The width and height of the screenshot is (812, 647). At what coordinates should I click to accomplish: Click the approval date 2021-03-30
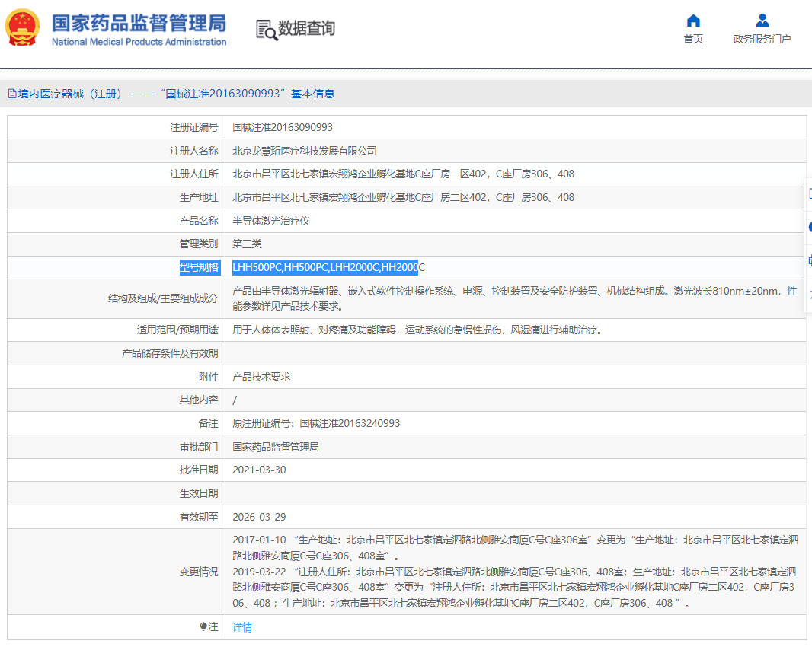pyautogui.click(x=260, y=470)
